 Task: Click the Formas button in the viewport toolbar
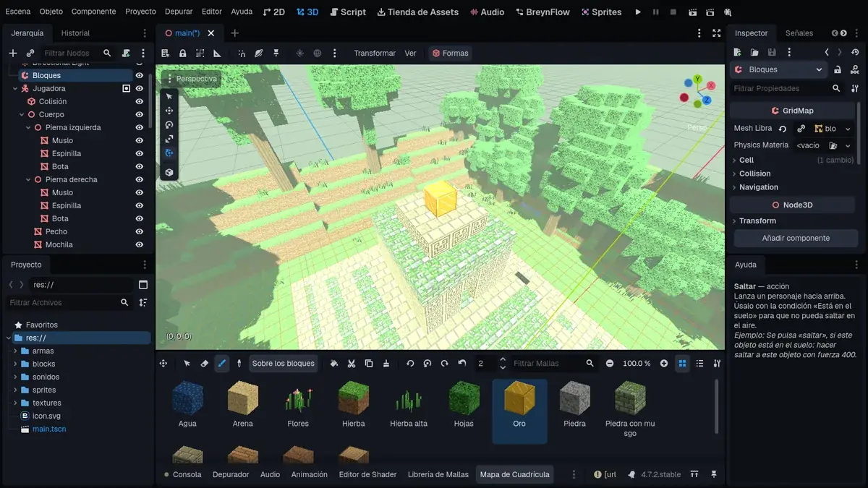(449, 53)
